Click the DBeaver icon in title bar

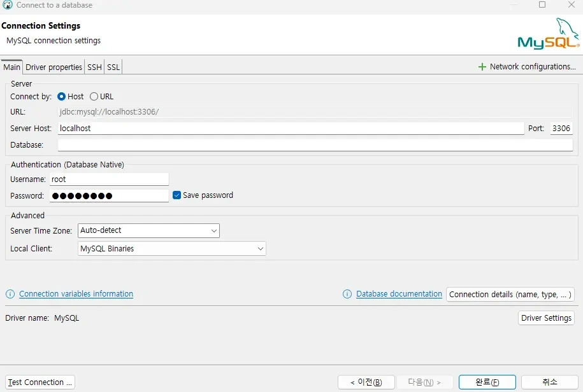tap(8, 5)
